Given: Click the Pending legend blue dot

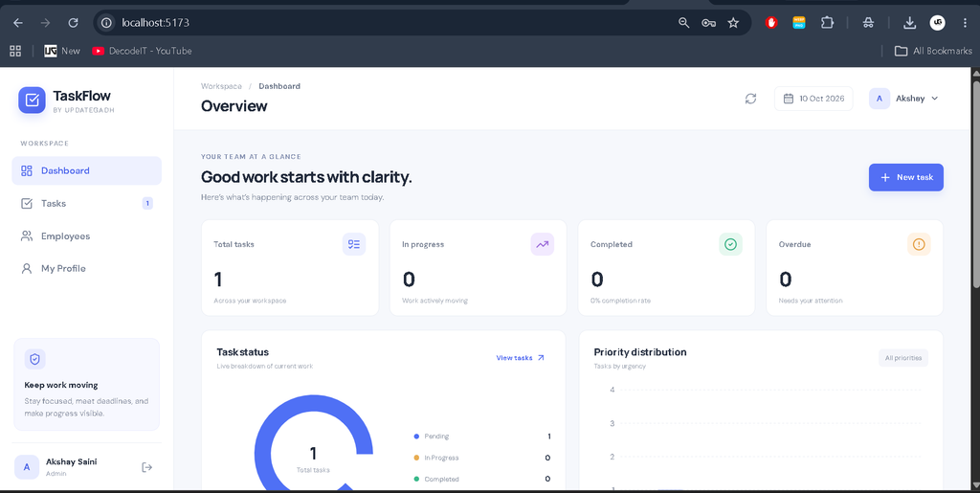Looking at the screenshot, I should 416,437.
